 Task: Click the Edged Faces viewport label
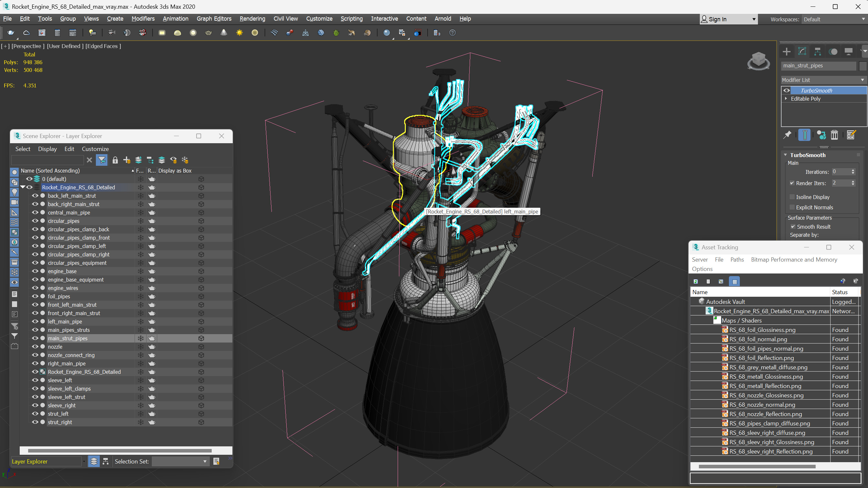(103, 46)
